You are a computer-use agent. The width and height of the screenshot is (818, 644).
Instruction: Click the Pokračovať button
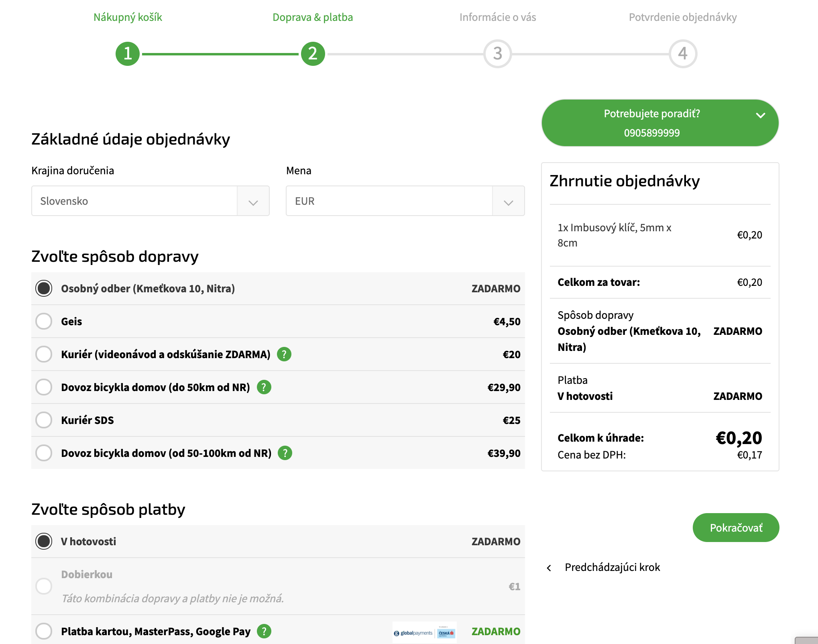pyautogui.click(x=736, y=528)
